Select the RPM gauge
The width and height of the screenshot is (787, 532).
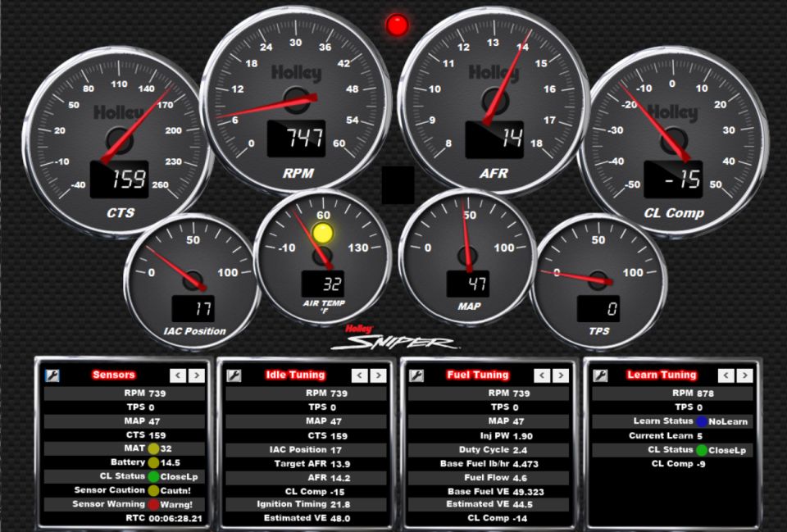click(296, 100)
